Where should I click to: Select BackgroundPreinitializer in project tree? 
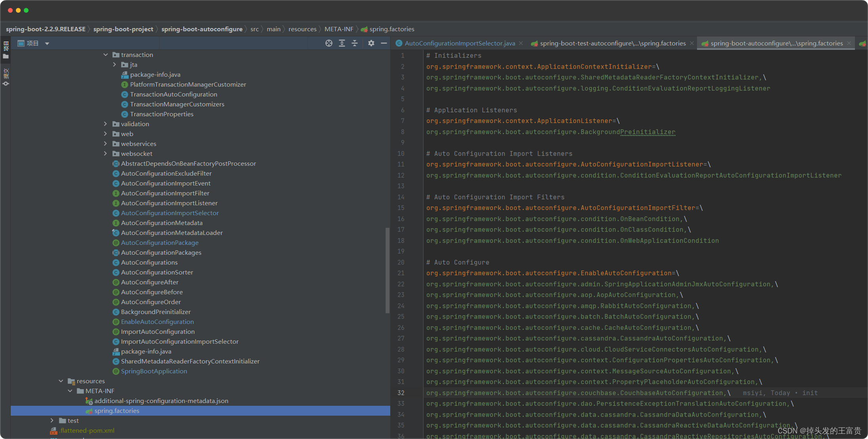[156, 312]
